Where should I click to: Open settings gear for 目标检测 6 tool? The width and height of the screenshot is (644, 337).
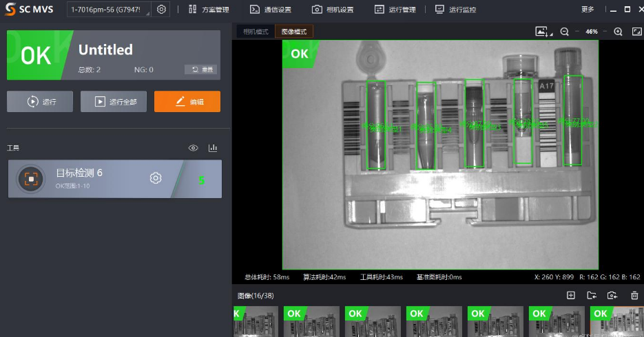pyautogui.click(x=156, y=179)
